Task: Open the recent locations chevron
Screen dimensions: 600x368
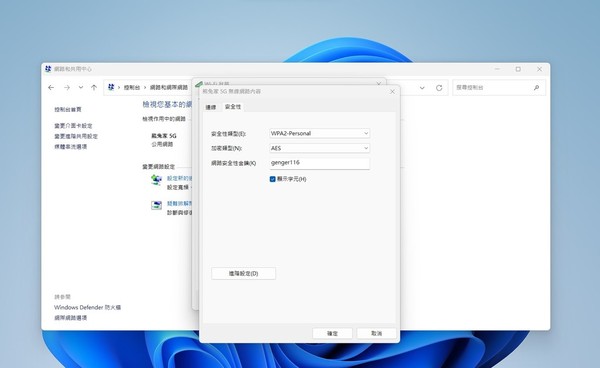Action: [81, 88]
